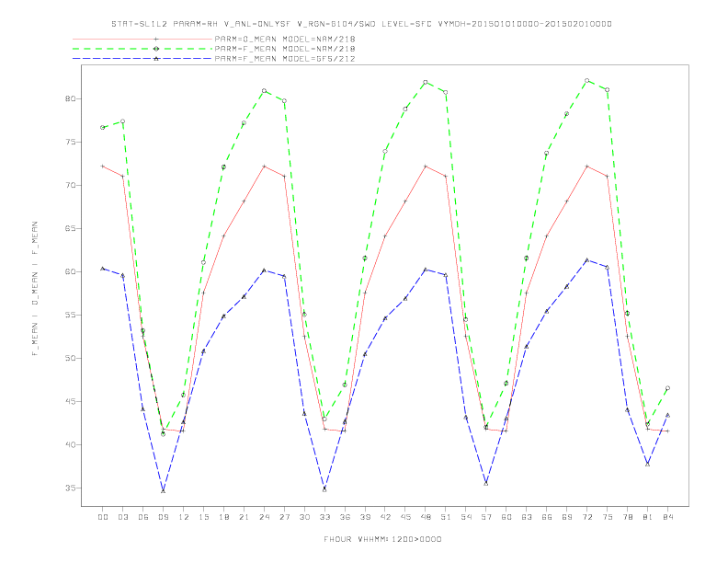Click x-axis forecast hour label 06
Image resolution: width=728 pixels, height=563 pixels.
pyautogui.click(x=143, y=517)
